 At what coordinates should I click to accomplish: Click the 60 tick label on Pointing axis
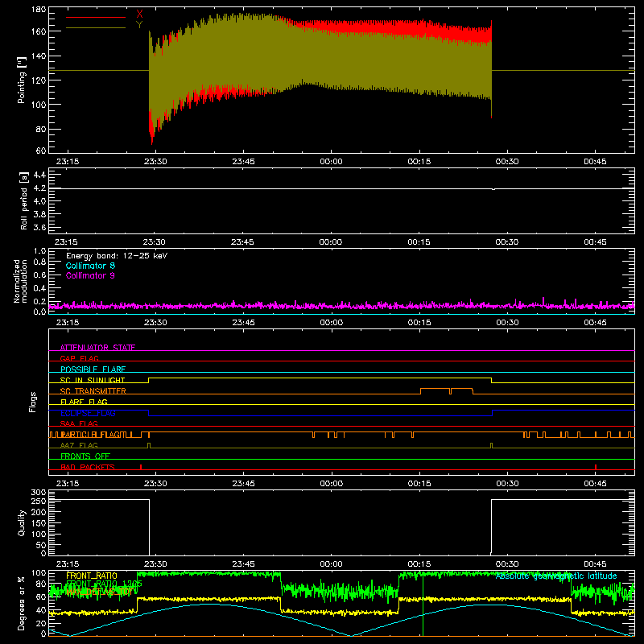pyautogui.click(x=41, y=151)
